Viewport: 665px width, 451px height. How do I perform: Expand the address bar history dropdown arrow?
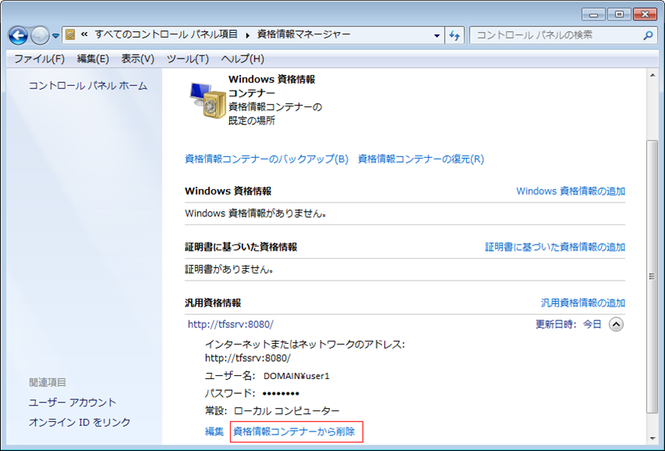[x=437, y=36]
